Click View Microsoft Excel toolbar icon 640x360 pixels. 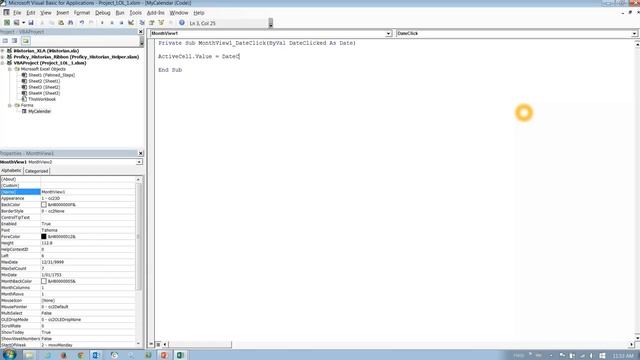click(x=7, y=23)
